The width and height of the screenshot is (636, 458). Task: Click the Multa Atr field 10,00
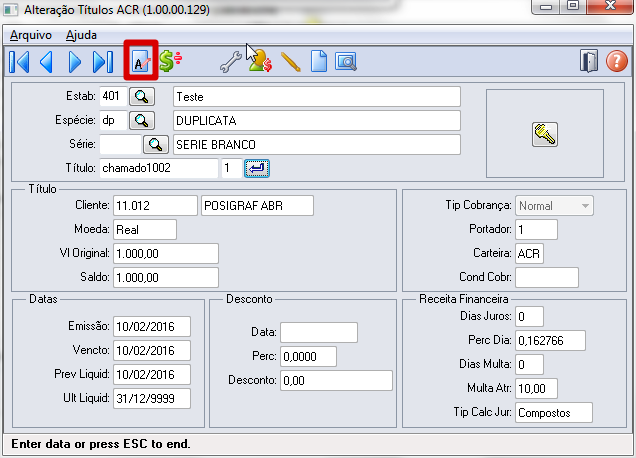pyautogui.click(x=536, y=389)
